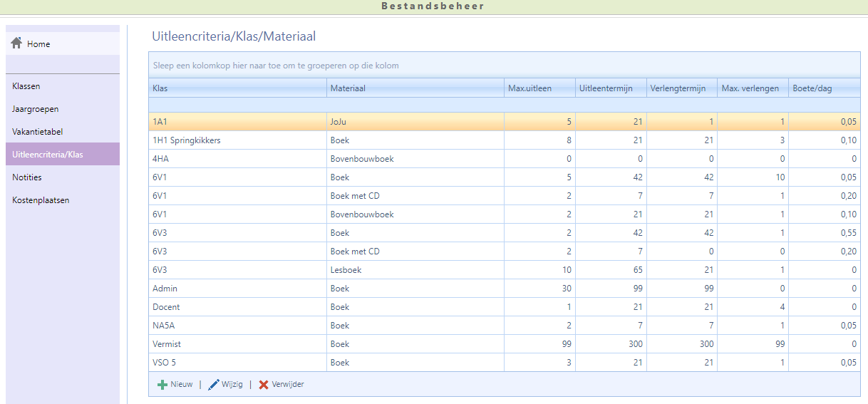
Task: Click the group-by-column drop area
Action: tap(504, 66)
